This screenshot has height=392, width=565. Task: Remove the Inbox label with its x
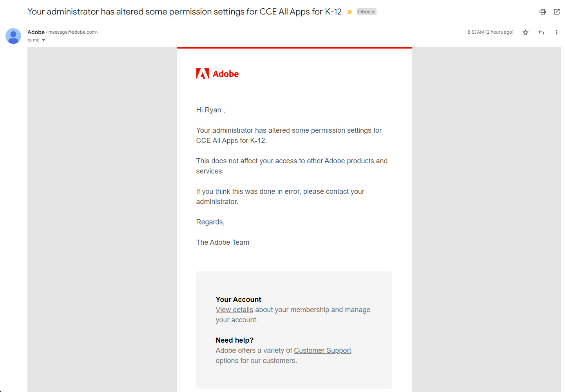(373, 12)
